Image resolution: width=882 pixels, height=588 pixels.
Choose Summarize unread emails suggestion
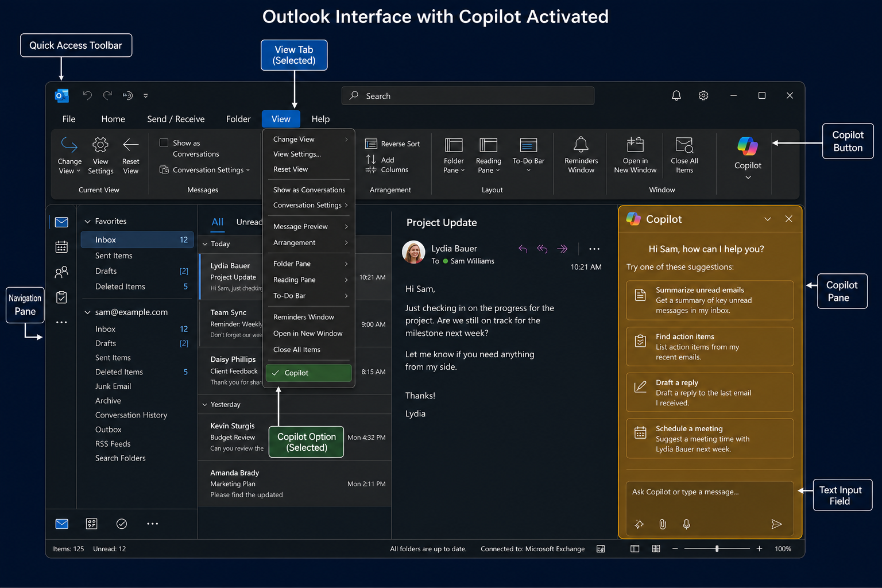click(x=710, y=300)
